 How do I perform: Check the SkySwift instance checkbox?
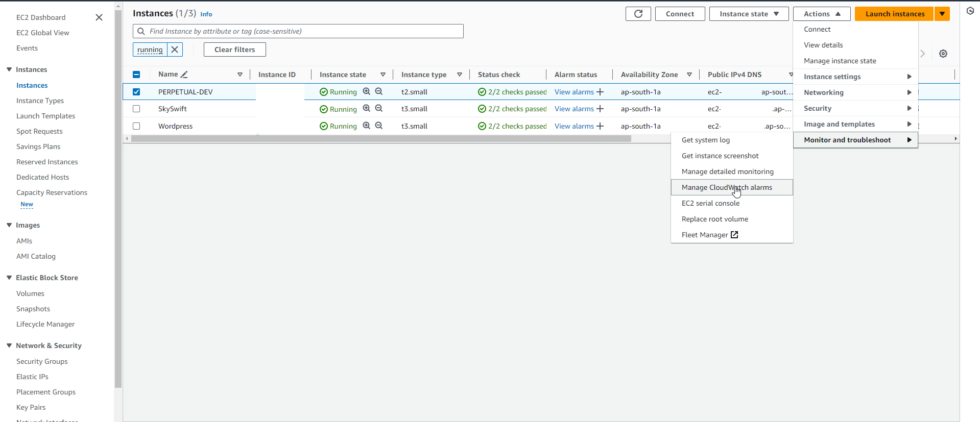tap(136, 109)
